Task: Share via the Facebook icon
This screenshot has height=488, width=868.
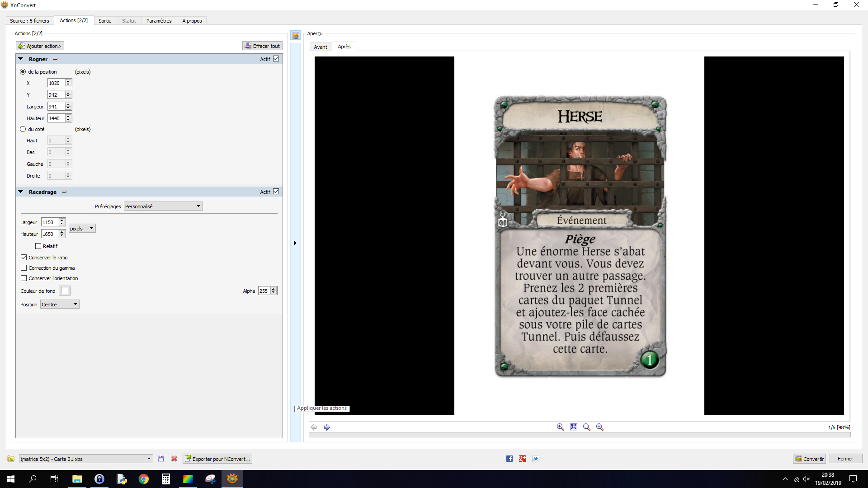Action: pyautogui.click(x=509, y=459)
